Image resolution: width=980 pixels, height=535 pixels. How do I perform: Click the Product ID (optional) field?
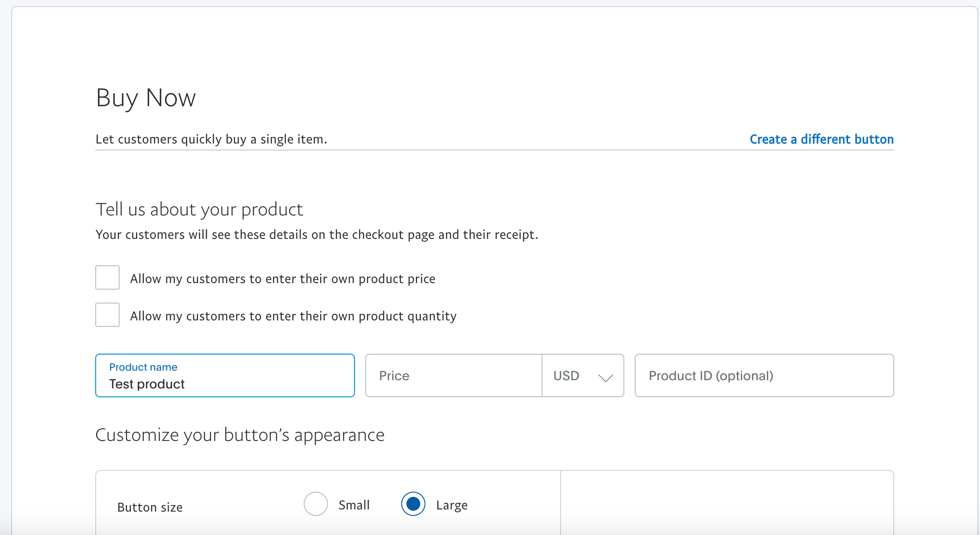click(764, 375)
